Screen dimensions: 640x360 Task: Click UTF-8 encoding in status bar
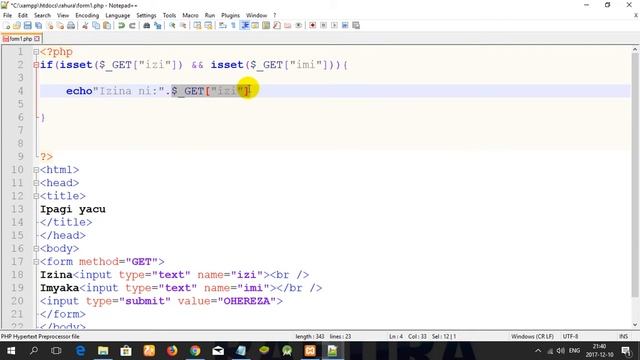[570, 336]
